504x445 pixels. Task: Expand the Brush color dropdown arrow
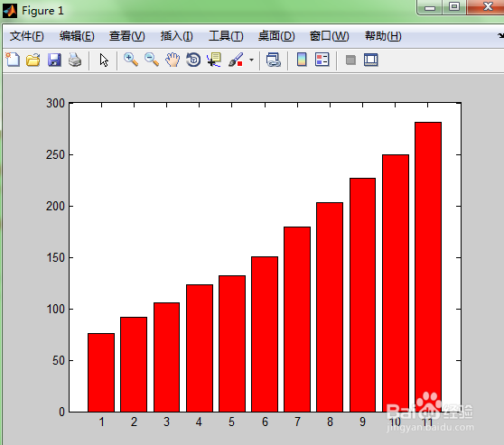pyautogui.click(x=251, y=60)
